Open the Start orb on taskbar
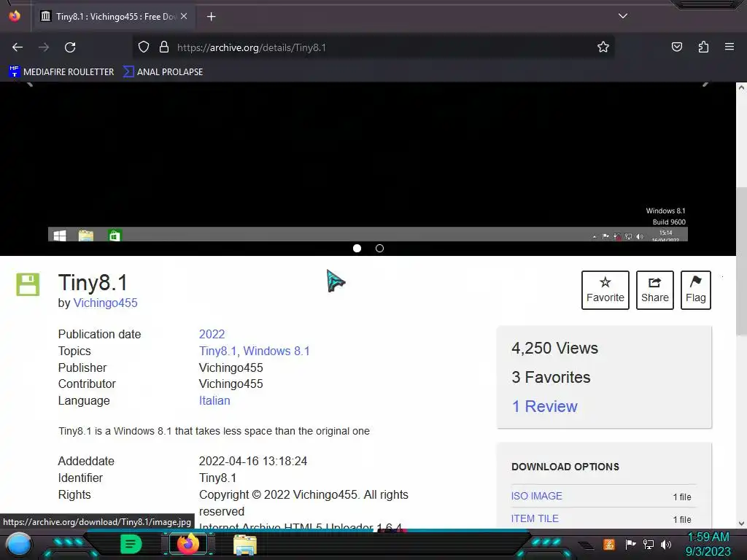 coord(19,544)
